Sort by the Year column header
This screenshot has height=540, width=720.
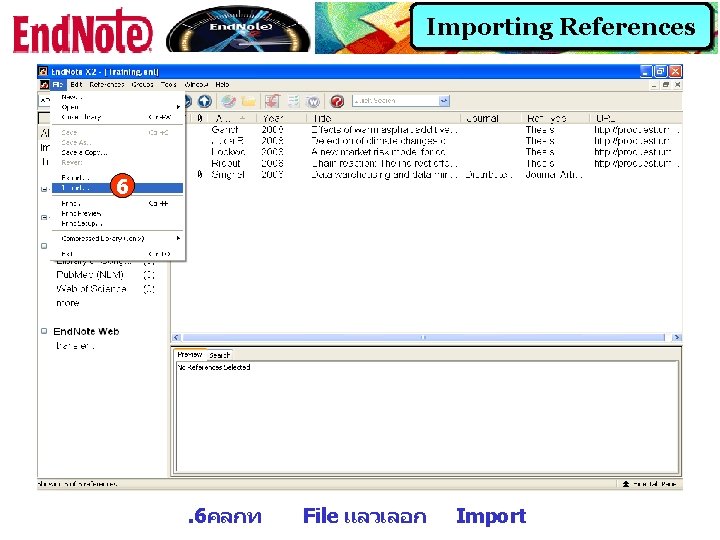tap(281, 118)
